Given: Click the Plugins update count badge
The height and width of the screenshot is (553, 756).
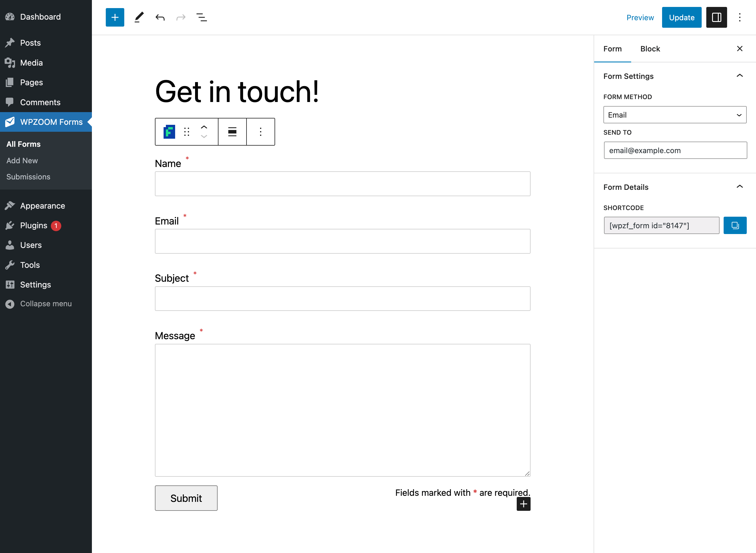Looking at the screenshot, I should click(x=56, y=226).
